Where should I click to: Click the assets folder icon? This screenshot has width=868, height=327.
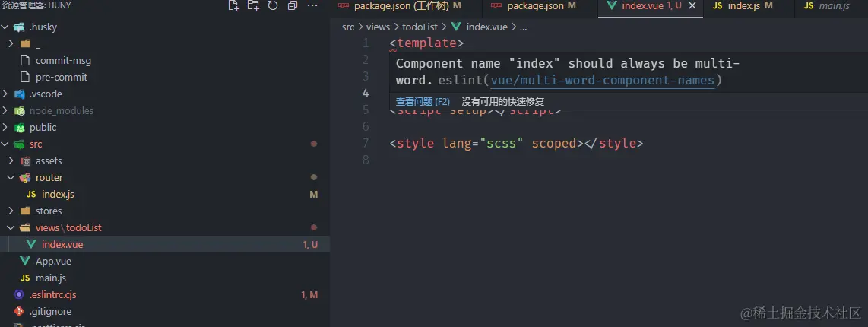pos(26,160)
